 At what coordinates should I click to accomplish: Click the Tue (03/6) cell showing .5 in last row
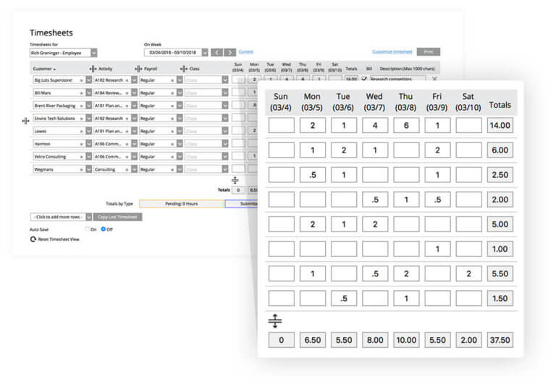click(x=344, y=299)
